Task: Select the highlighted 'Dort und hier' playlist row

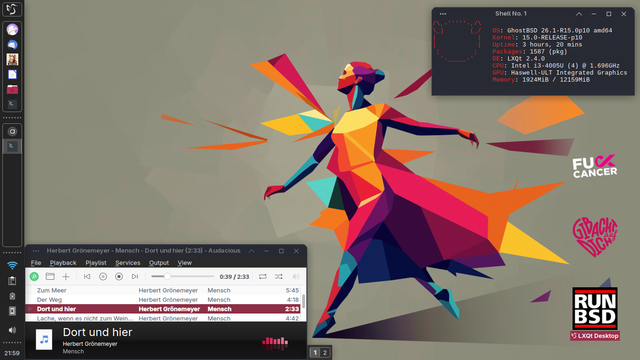Action: click(x=164, y=309)
